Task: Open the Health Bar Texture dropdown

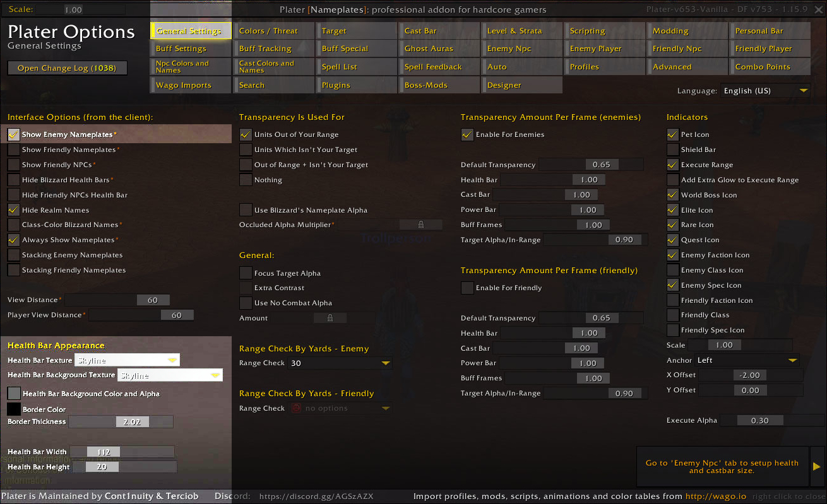Action: click(x=127, y=360)
